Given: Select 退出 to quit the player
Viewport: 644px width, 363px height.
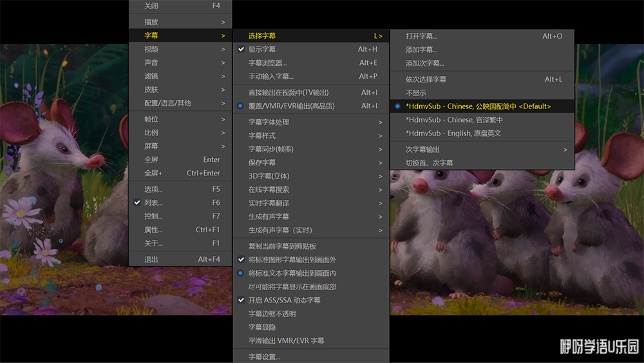Looking at the screenshot, I should pos(151,259).
